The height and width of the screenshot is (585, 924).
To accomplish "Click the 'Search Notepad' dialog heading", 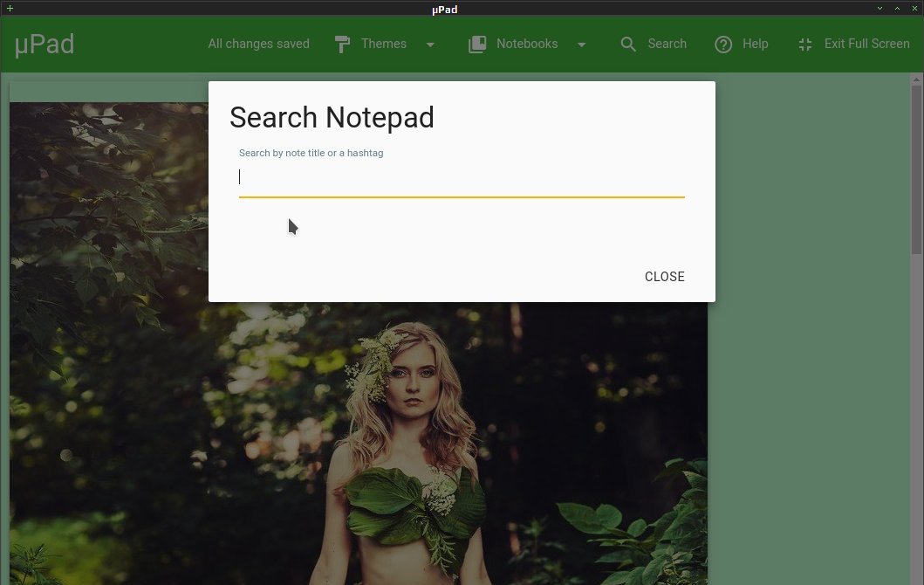I will pyautogui.click(x=332, y=117).
